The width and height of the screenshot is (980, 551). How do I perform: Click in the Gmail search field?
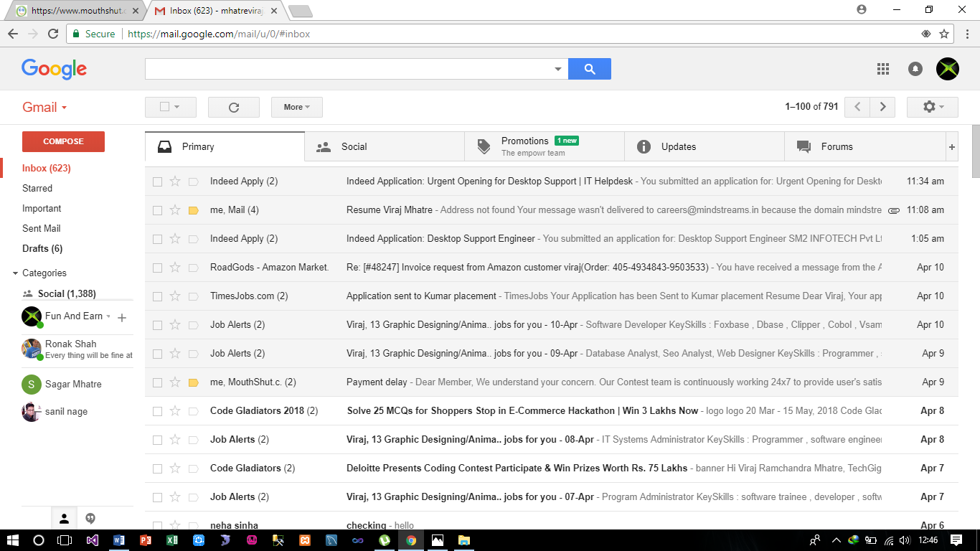point(349,69)
